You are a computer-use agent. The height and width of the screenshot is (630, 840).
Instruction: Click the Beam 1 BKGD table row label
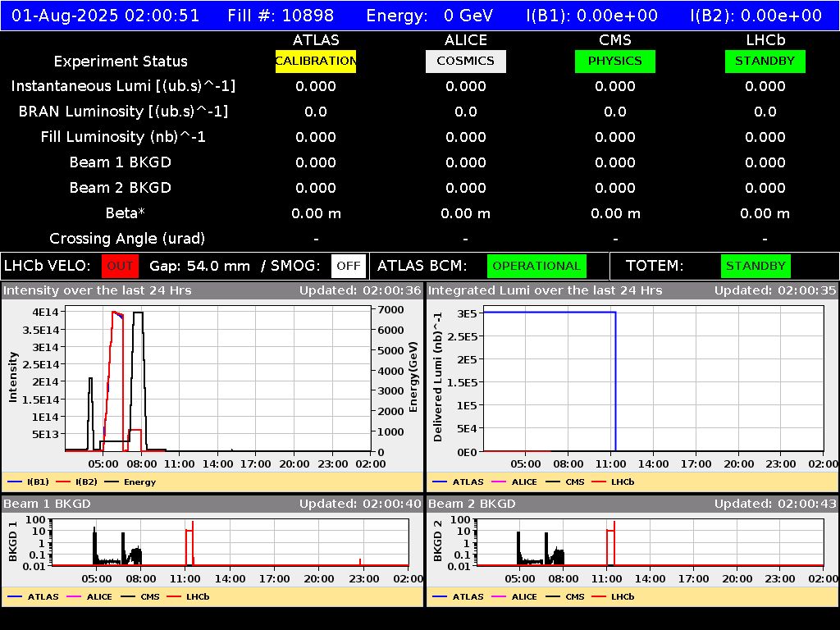click(121, 162)
